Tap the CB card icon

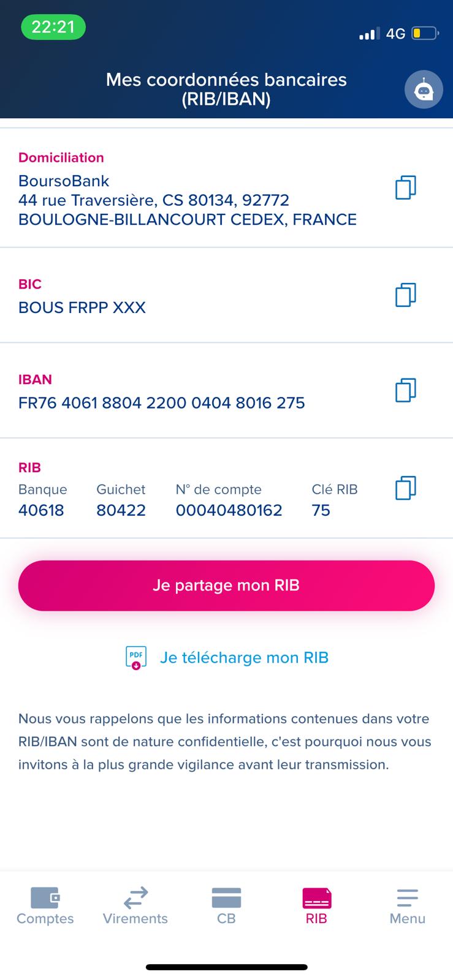coord(226,898)
